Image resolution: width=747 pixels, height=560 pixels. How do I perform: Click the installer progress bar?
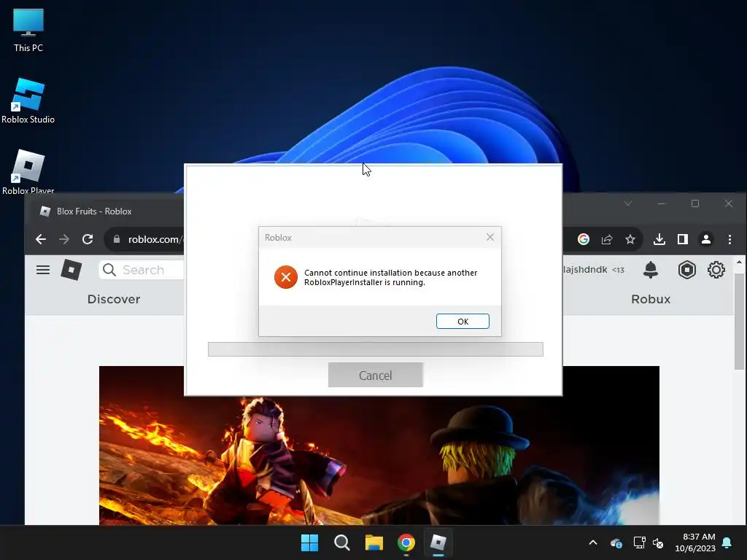[x=376, y=349]
